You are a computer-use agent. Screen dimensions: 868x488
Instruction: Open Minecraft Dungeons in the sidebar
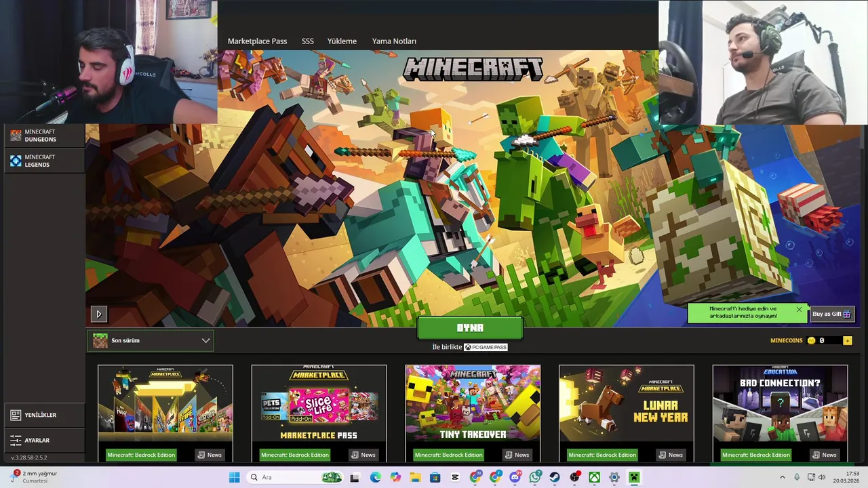point(43,136)
